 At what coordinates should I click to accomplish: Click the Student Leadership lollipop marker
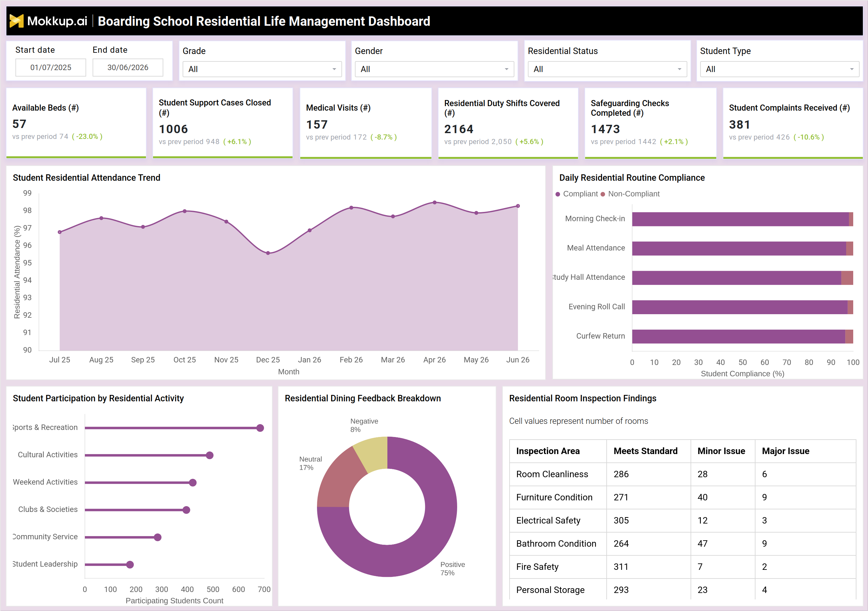click(x=130, y=564)
